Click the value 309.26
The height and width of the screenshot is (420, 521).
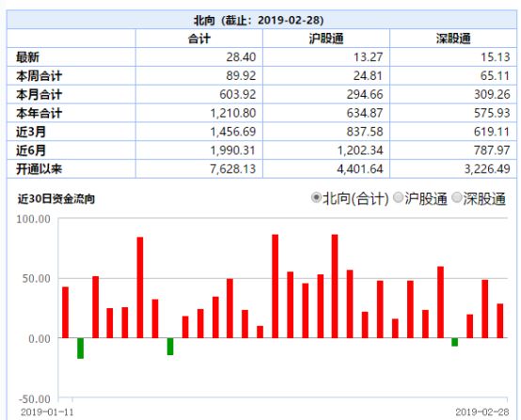pyautogui.click(x=492, y=94)
